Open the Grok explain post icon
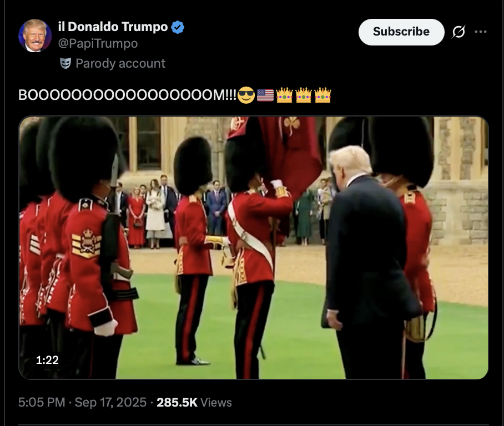 click(458, 32)
